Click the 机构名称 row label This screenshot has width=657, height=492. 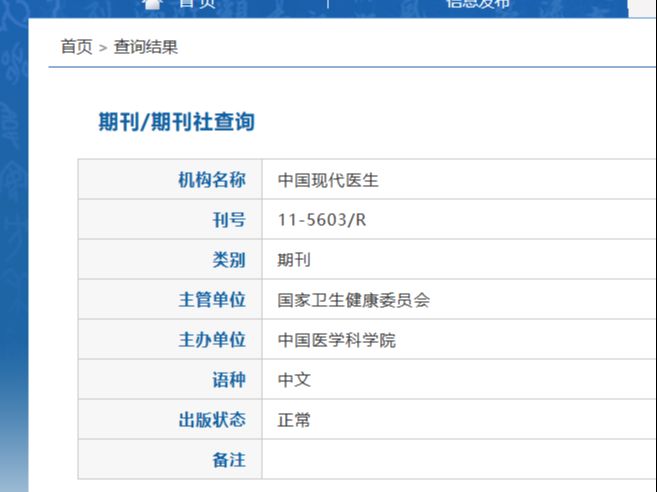pos(212,180)
